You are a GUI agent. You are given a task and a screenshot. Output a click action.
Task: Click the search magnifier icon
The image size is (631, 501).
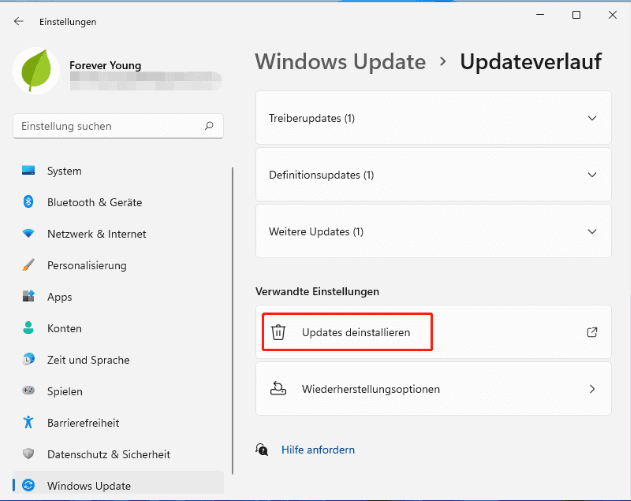pos(208,127)
